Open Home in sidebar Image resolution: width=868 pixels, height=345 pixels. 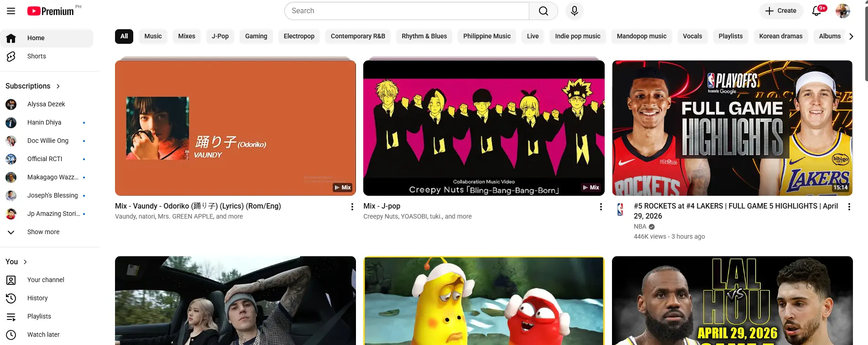coord(47,38)
